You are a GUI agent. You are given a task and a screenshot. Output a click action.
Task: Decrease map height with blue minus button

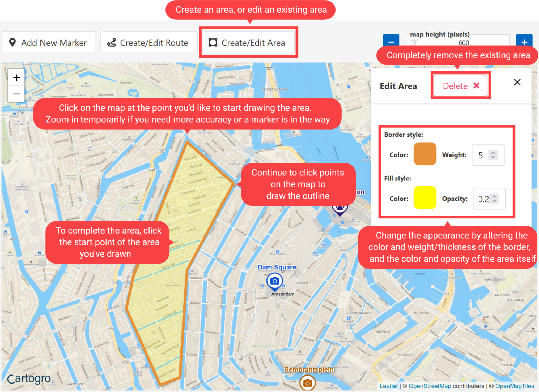(x=391, y=42)
